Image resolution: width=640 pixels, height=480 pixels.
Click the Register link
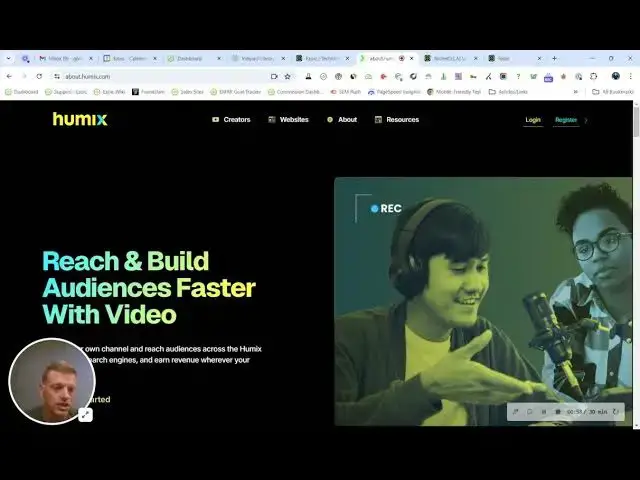coord(566,120)
